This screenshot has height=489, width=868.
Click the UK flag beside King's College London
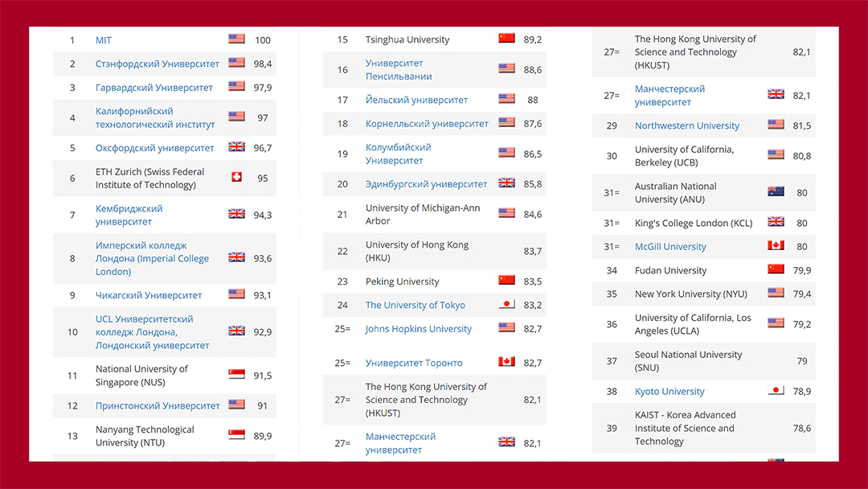pyautogui.click(x=776, y=222)
